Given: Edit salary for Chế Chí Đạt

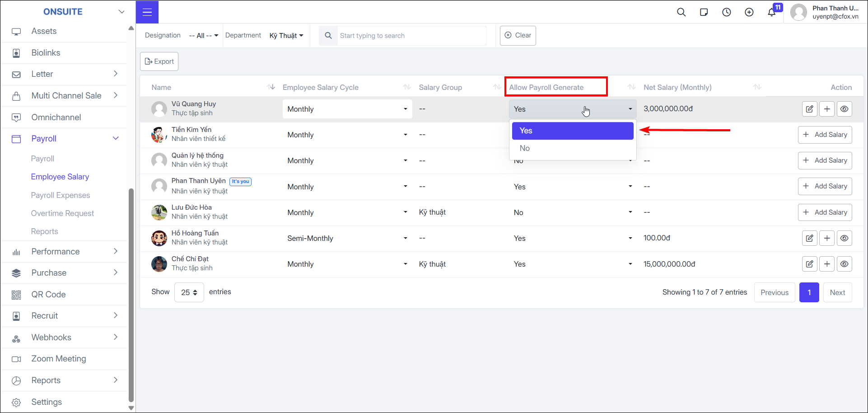Looking at the screenshot, I should tap(810, 264).
